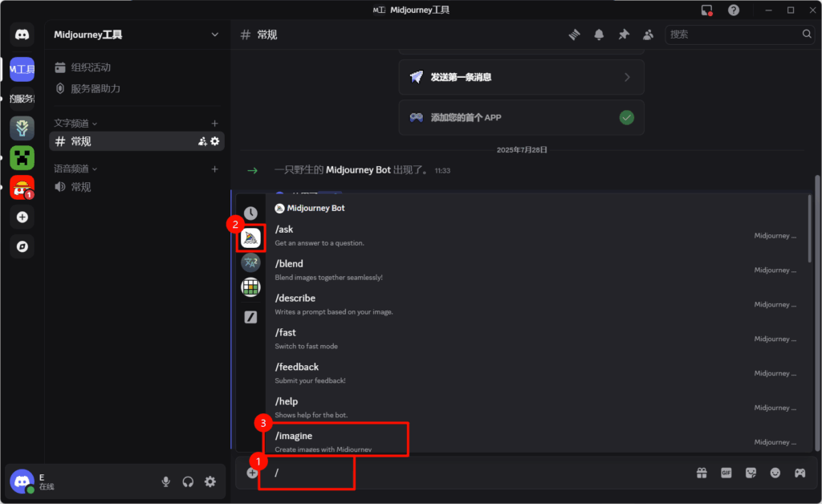Open the # 常规 text channel
This screenshot has width=822, height=504.
[x=136, y=141]
